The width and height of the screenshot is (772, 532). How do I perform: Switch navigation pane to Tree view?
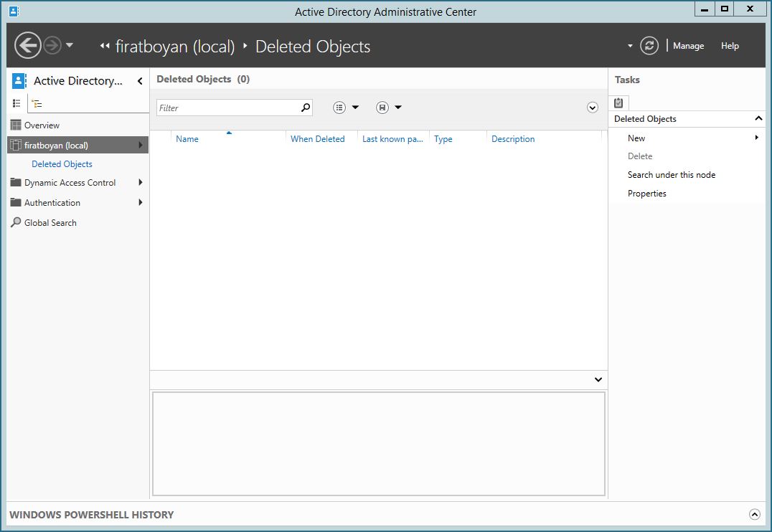coord(37,103)
